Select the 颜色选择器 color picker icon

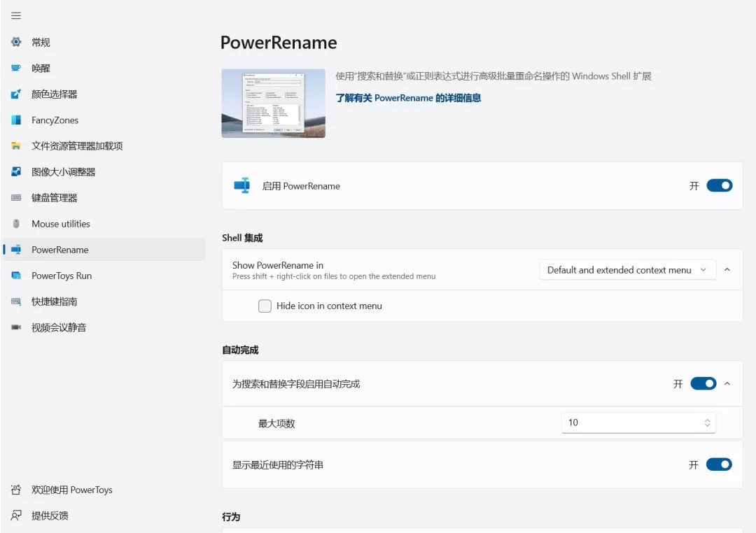click(16, 94)
